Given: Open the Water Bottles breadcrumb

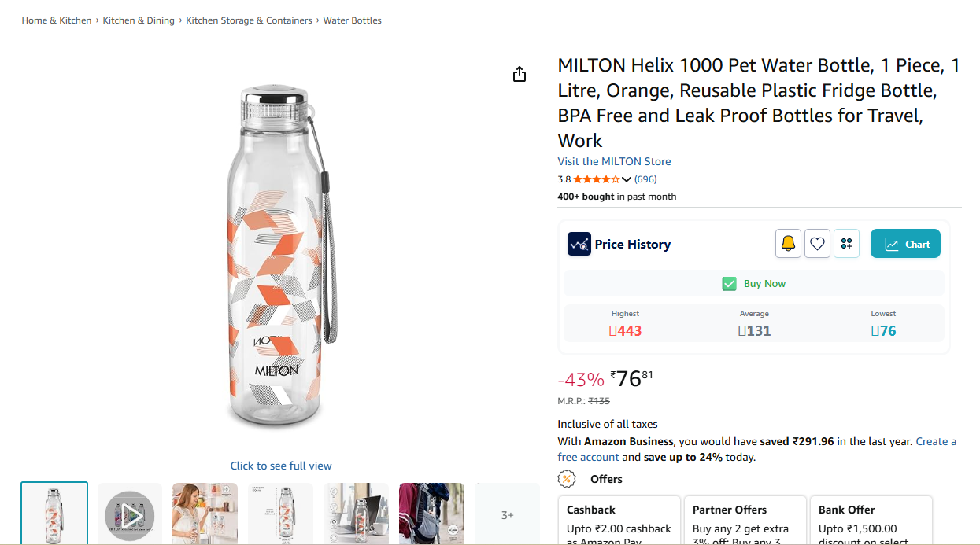Looking at the screenshot, I should click(353, 20).
